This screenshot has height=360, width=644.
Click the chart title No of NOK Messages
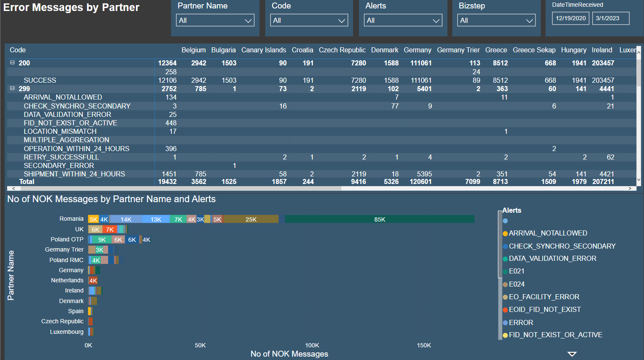[111, 199]
